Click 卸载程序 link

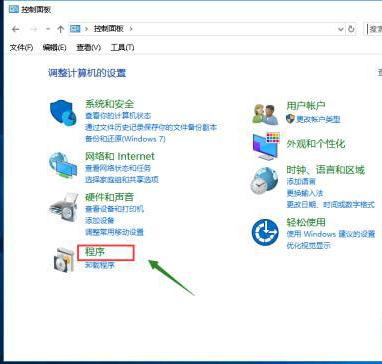(100, 265)
